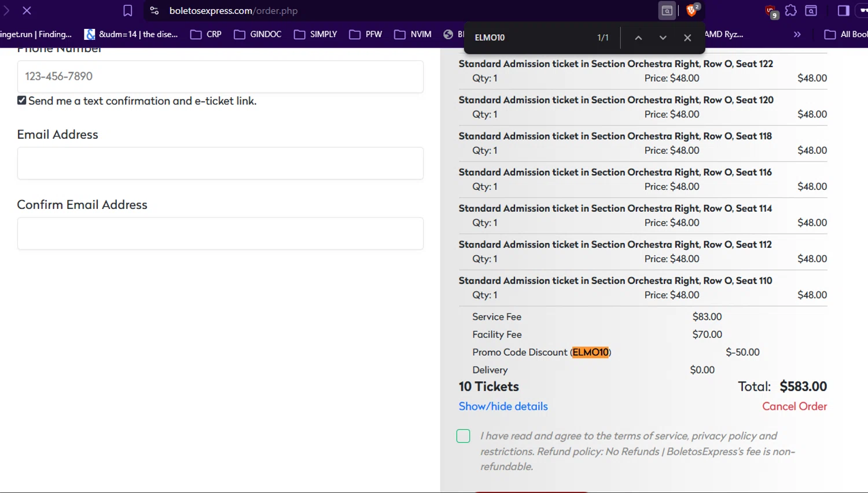Viewport: 868px width, 493px height.
Task: Click the Total $583.00 amount
Action: pos(803,387)
